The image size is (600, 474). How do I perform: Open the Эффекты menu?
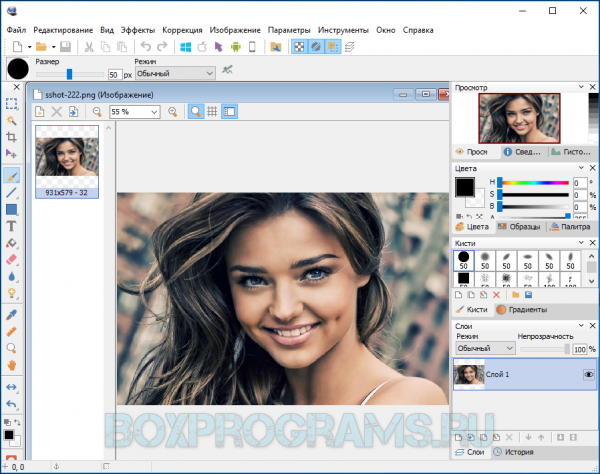click(138, 30)
